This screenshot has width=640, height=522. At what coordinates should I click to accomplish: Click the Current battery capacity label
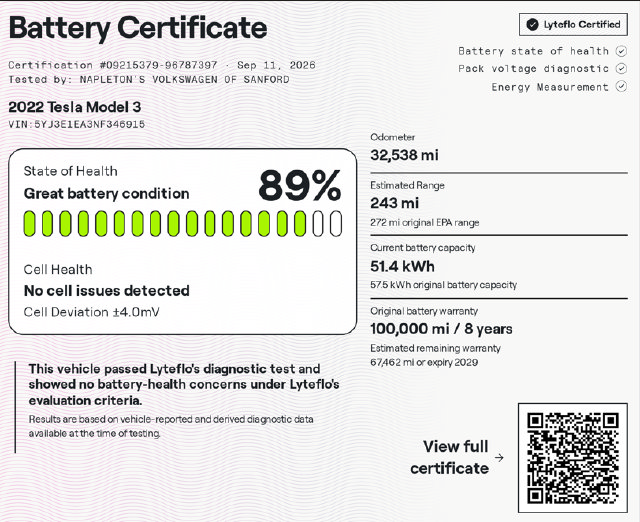[423, 248]
